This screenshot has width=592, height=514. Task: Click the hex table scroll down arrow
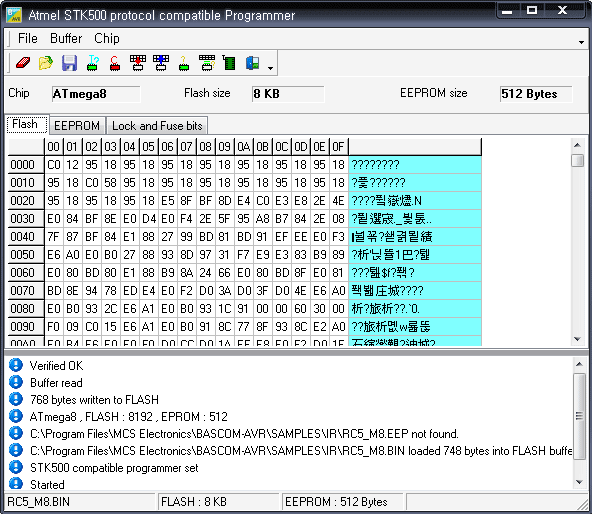point(577,339)
